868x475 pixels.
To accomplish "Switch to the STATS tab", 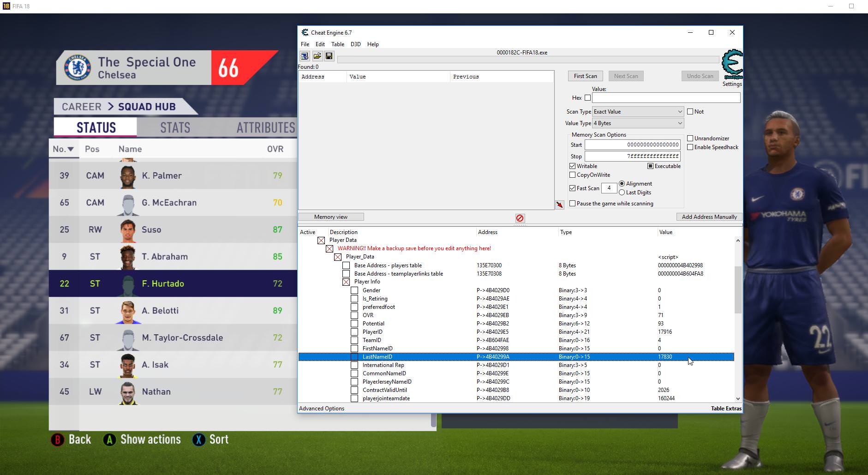I will [175, 127].
